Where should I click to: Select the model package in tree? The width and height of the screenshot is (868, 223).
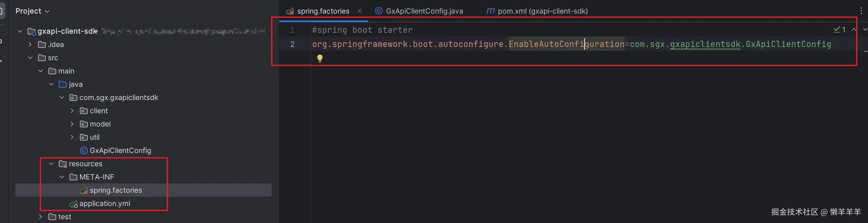pyautogui.click(x=100, y=124)
